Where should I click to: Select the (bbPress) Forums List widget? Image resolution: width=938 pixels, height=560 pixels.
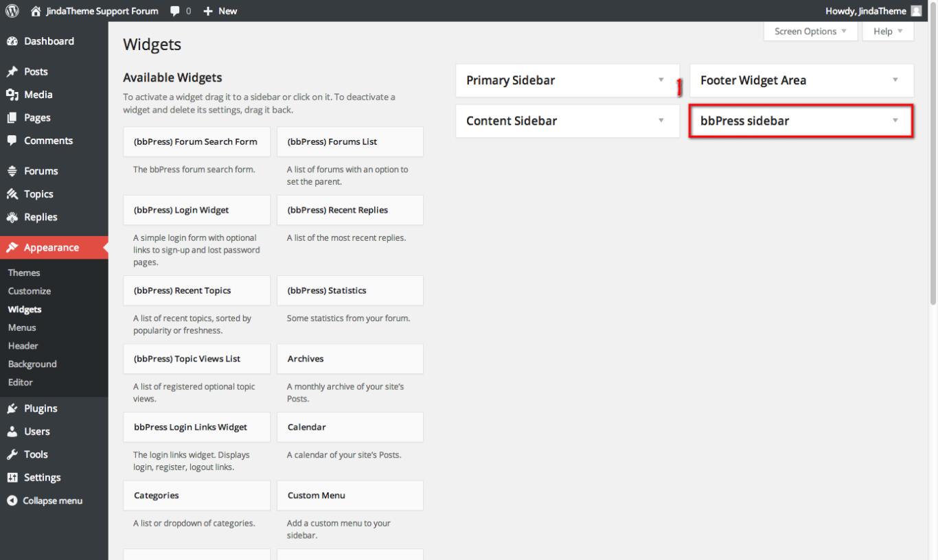[350, 141]
